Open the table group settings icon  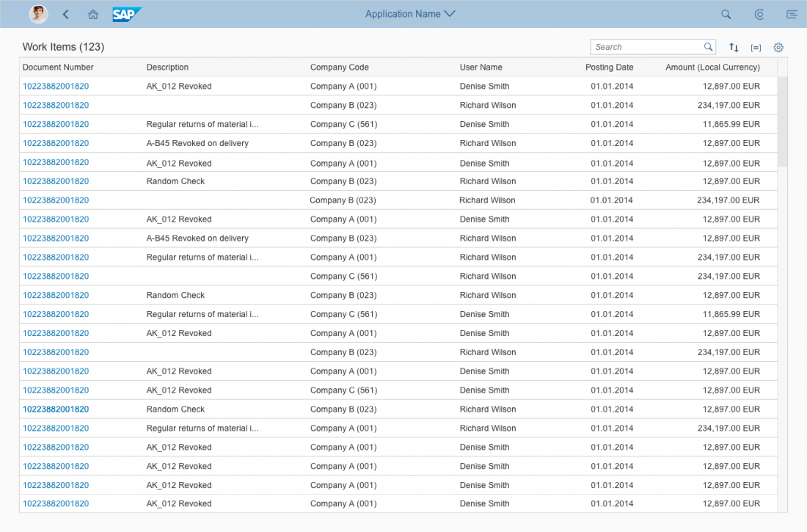coord(756,47)
